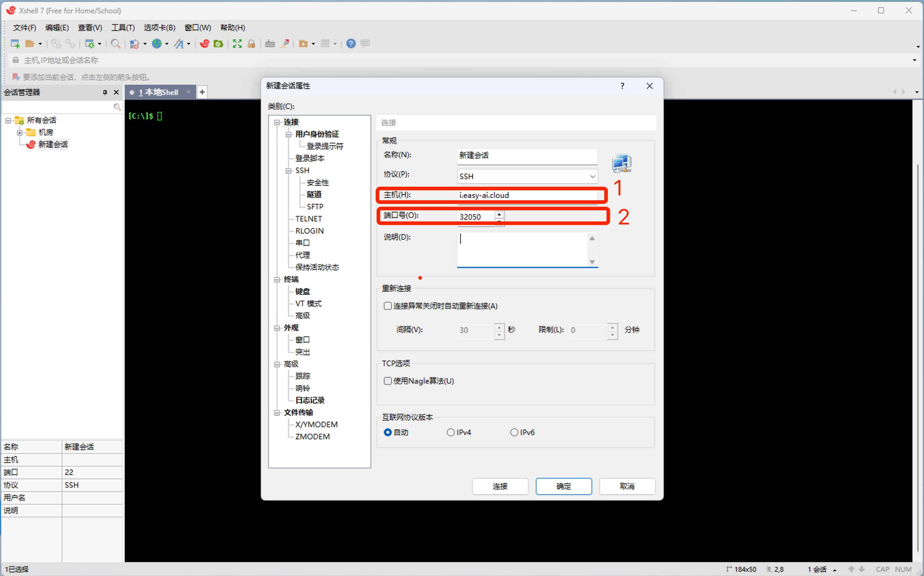
Task: Click the computers icon beside session name
Action: click(622, 163)
